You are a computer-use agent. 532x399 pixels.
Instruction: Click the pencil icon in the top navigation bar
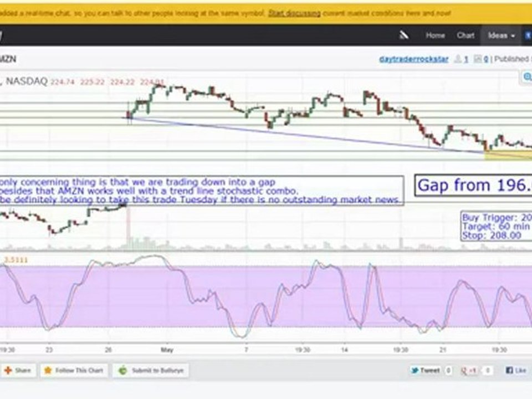click(404, 35)
